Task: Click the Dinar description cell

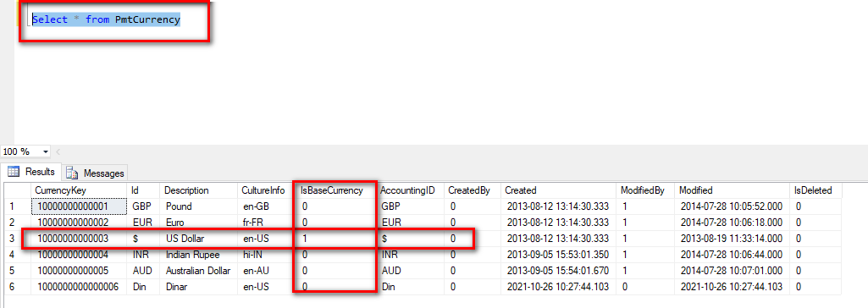Action: [198, 287]
